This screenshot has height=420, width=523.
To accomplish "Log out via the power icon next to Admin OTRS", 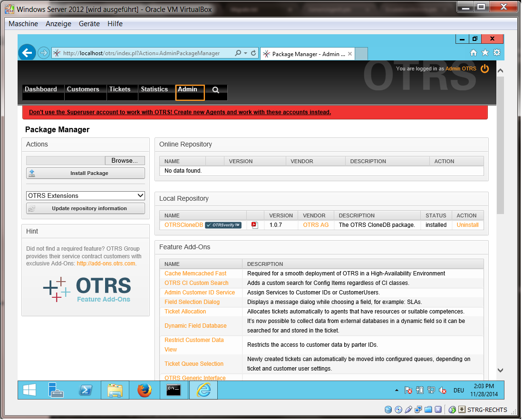I will click(x=484, y=68).
